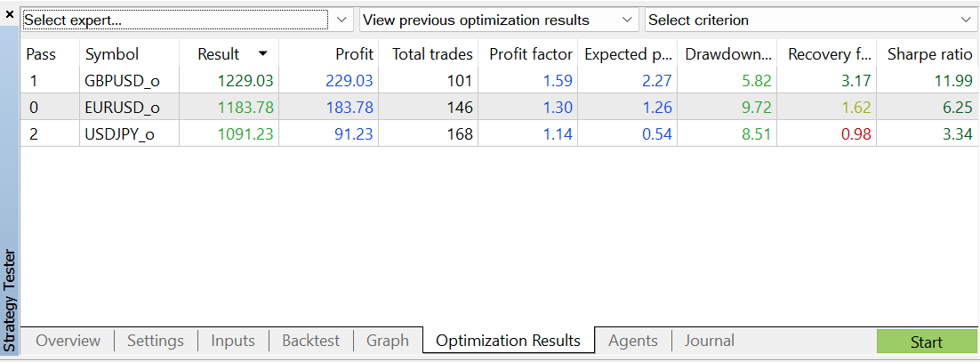Select the EURUSD_o result row
The height and width of the screenshot is (362, 980).
click(x=123, y=108)
